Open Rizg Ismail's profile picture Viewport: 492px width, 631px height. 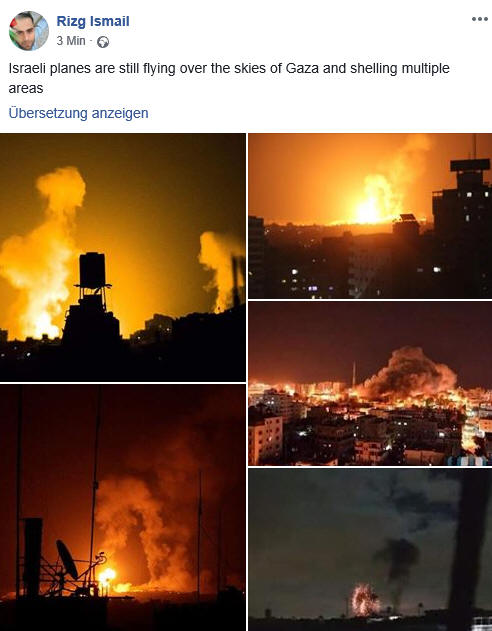tap(29, 31)
